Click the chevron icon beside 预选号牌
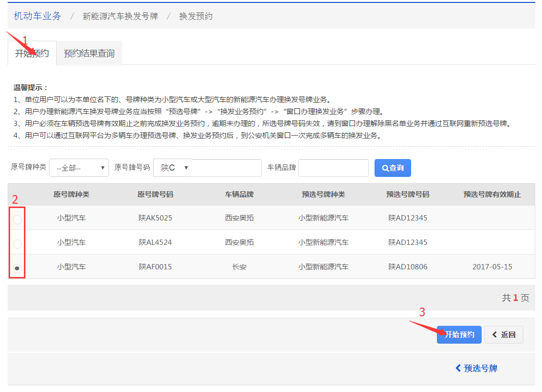 (x=458, y=368)
